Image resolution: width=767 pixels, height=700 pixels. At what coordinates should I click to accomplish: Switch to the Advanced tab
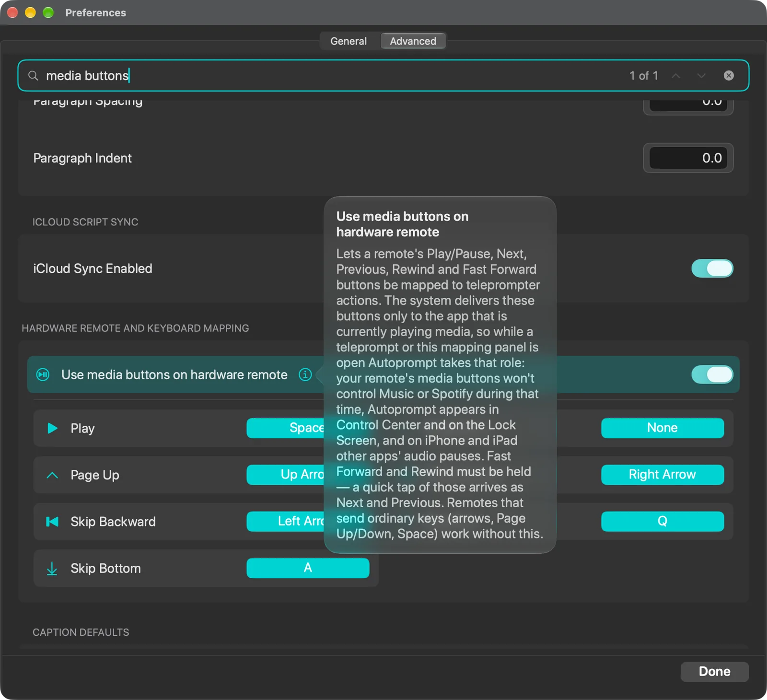pyautogui.click(x=413, y=41)
